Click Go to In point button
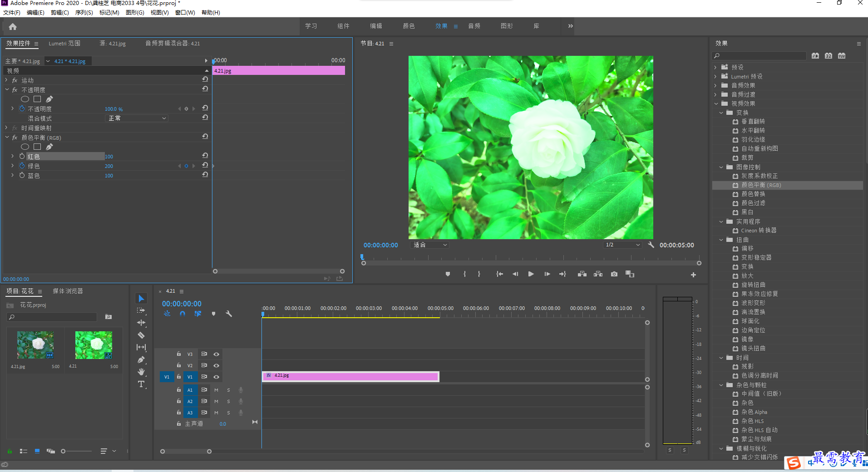 [499, 274]
